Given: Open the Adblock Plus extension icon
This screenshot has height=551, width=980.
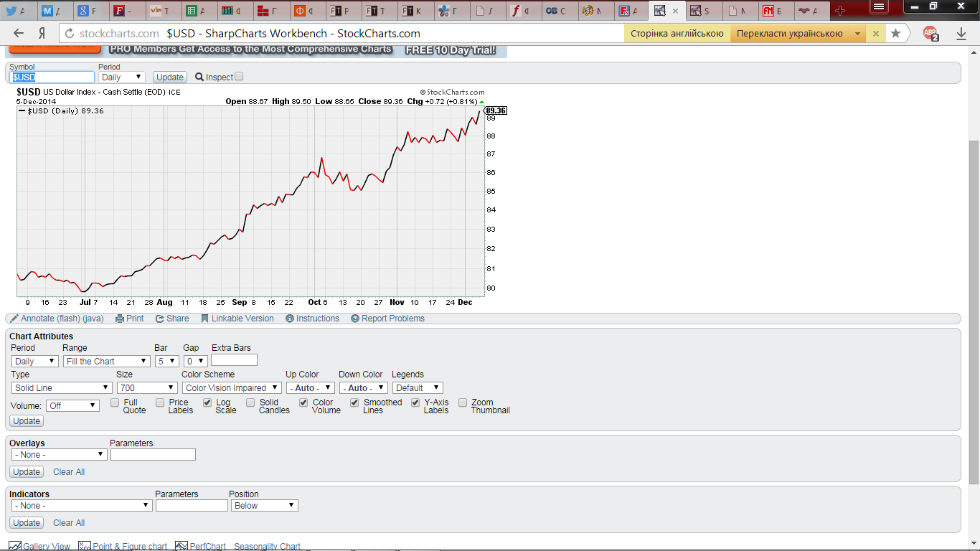Looking at the screenshot, I should (930, 34).
